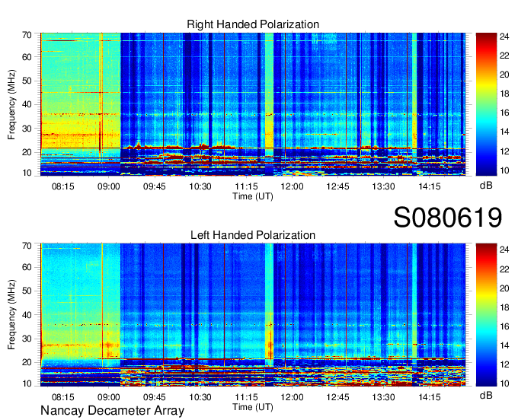
Task: Click the "Right Handed Polarization" plot title
Action: [x=253, y=24]
